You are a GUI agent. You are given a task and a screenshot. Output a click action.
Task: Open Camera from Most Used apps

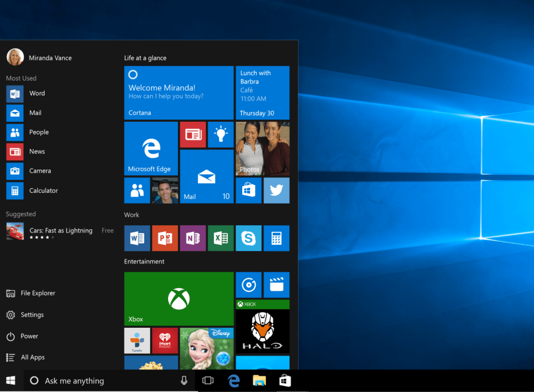[x=40, y=171]
